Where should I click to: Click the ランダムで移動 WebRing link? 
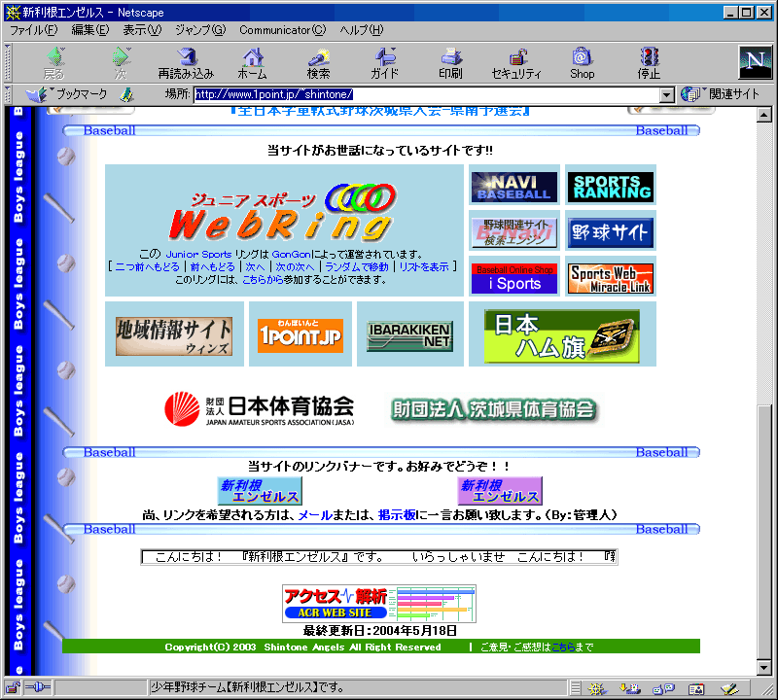357,267
